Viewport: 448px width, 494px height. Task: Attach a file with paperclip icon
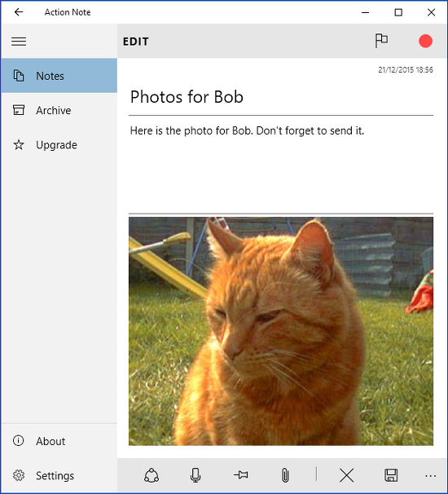pyautogui.click(x=285, y=475)
